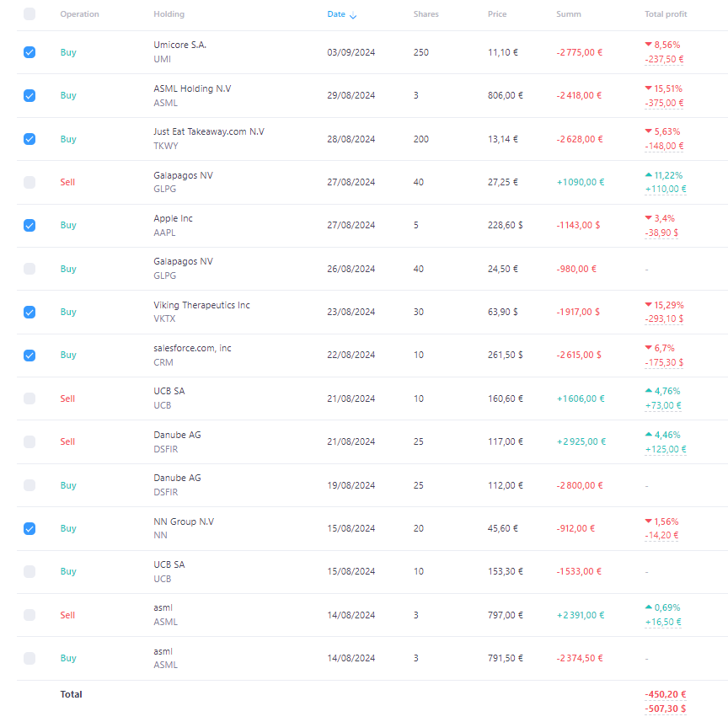Screen dimensions: 728x722
Task: Select the date 19/08/2024
Action: coord(351,485)
